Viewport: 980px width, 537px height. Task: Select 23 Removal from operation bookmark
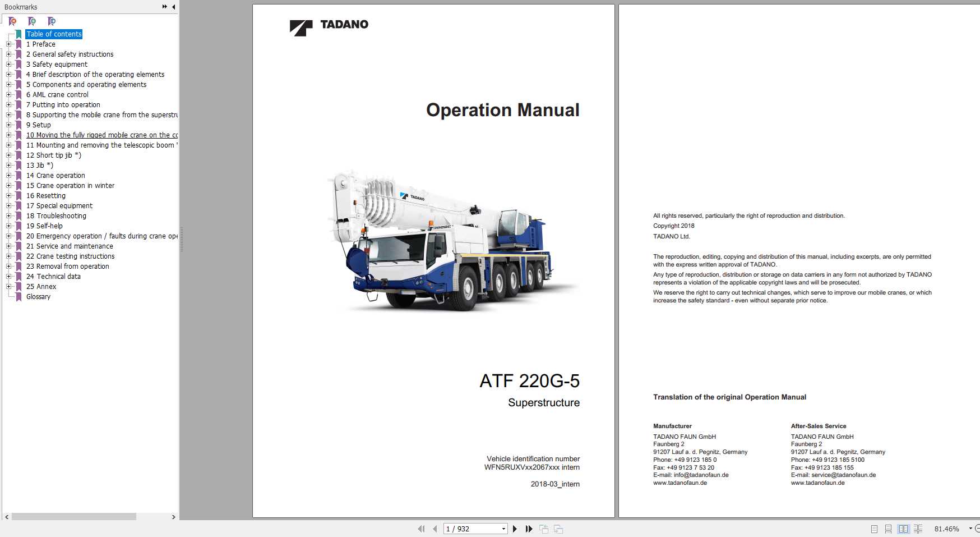(x=68, y=267)
